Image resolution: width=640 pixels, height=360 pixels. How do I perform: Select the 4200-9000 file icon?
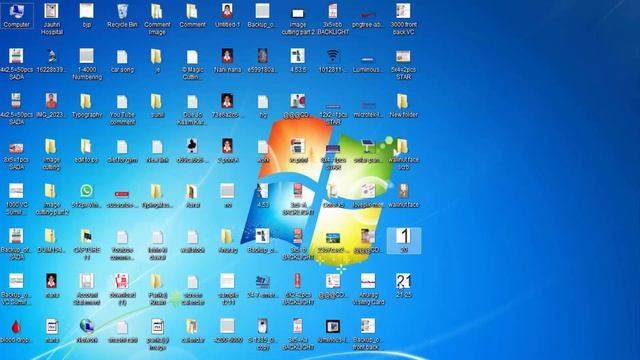point(227,331)
